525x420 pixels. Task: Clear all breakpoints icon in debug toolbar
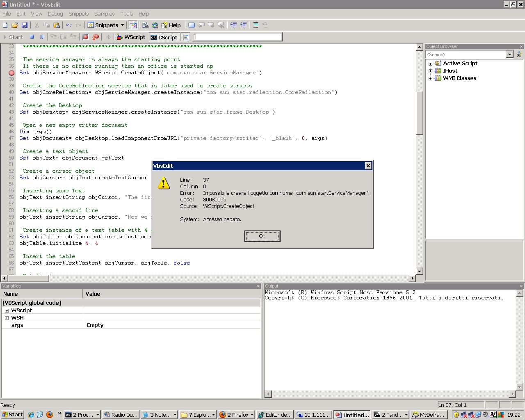pos(96,37)
